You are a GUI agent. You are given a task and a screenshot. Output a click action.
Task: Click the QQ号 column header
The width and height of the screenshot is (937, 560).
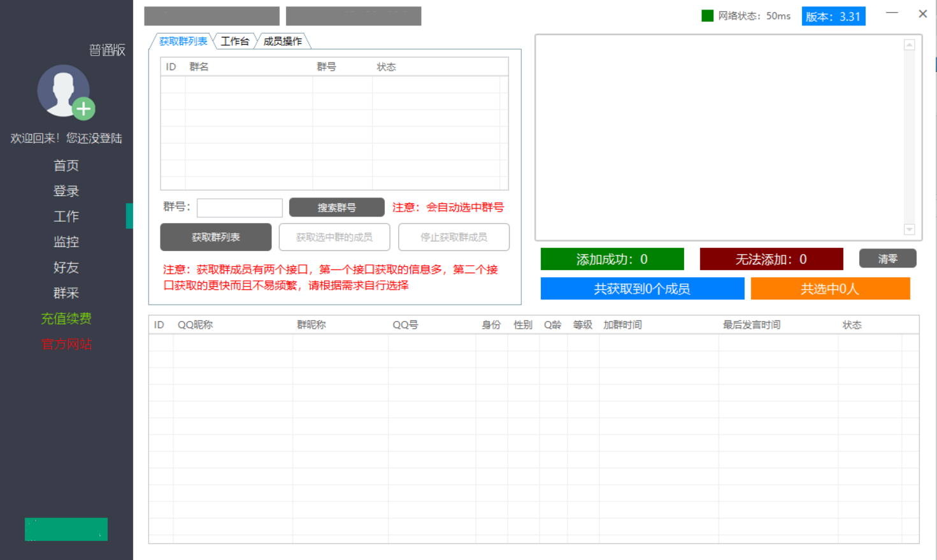(x=405, y=325)
